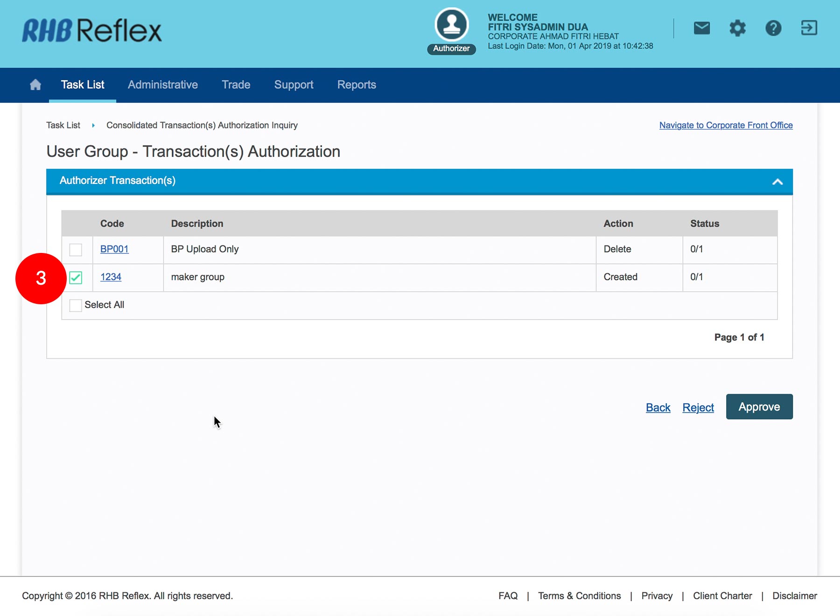This screenshot has height=616, width=840.
Task: Open the Support menu
Action: pyautogui.click(x=294, y=85)
